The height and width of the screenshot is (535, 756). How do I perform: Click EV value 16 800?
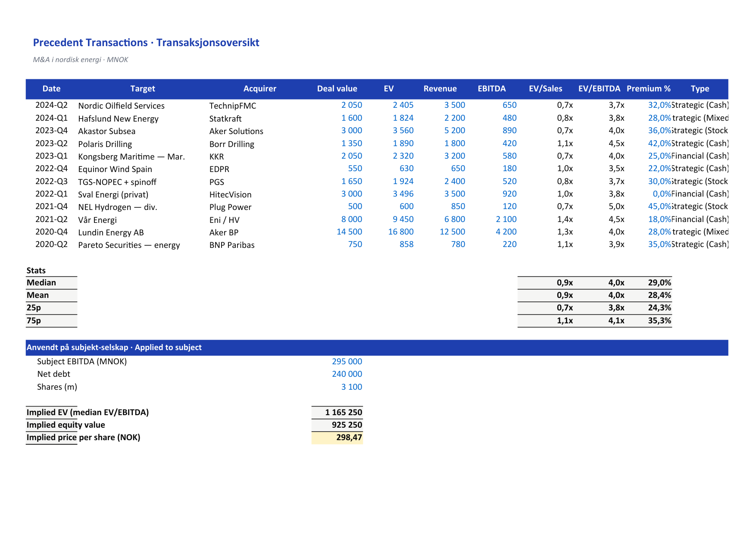[x=401, y=232]
